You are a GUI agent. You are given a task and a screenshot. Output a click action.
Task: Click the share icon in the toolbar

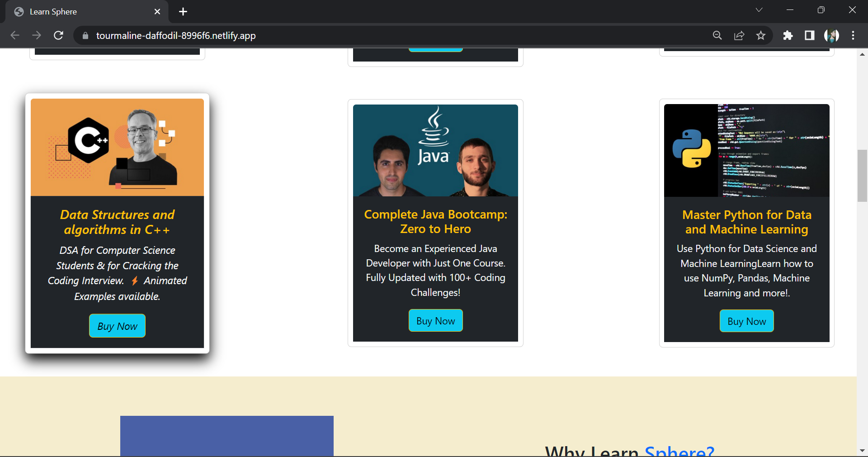739,35
